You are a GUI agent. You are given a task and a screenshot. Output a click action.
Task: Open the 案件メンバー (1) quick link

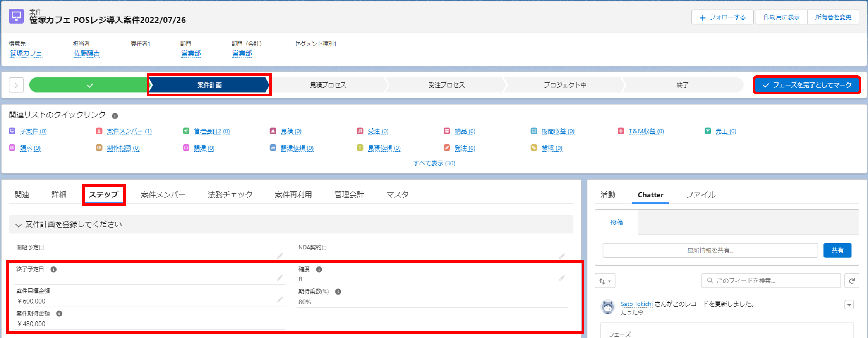129,131
